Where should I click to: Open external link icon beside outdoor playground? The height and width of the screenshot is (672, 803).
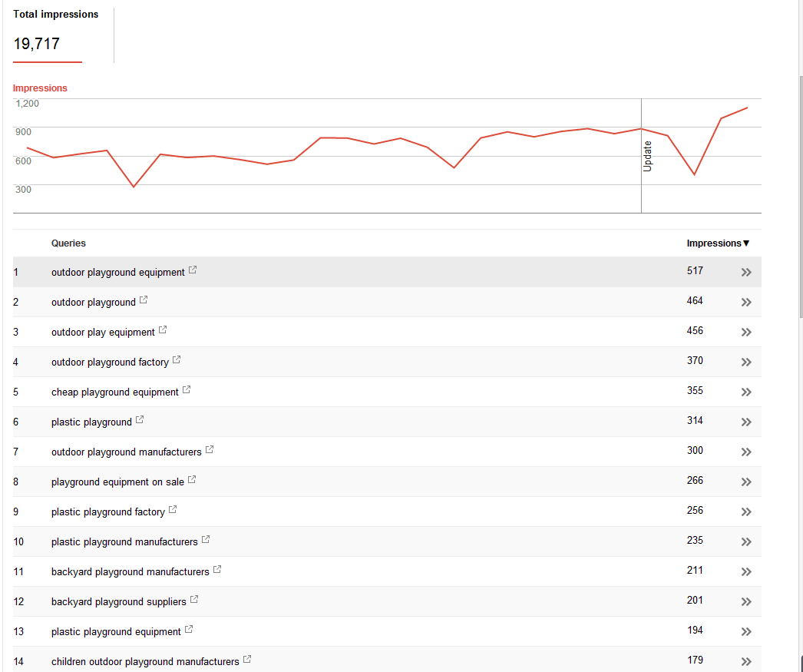144,300
